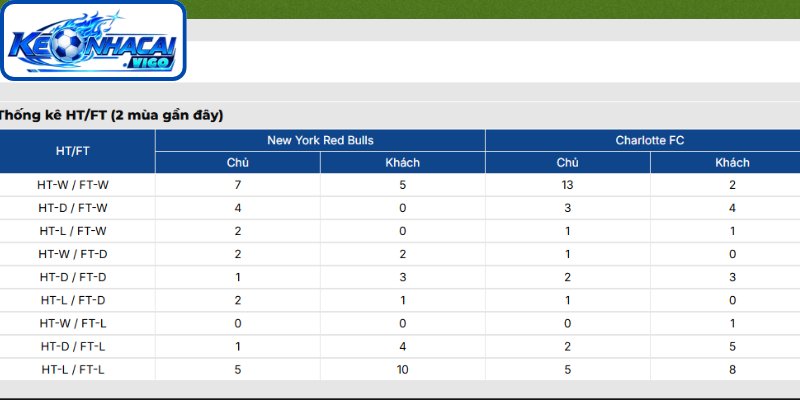Click the HT-L / FT-W row label
The height and width of the screenshot is (400, 800).
(x=73, y=231)
